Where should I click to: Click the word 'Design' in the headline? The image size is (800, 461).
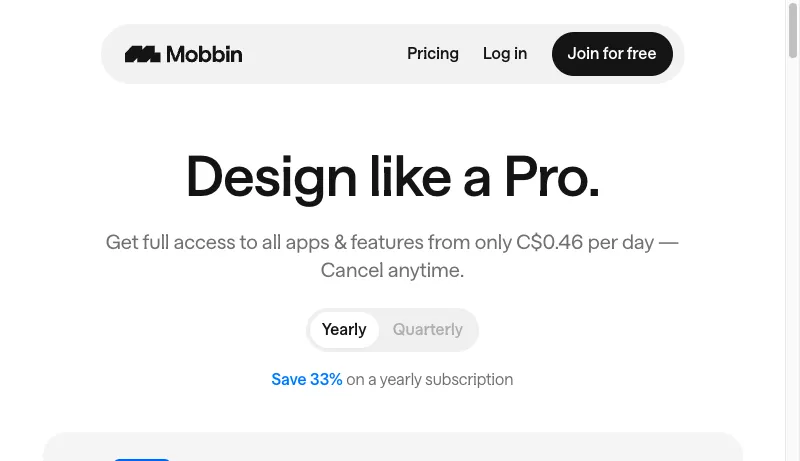(271, 177)
